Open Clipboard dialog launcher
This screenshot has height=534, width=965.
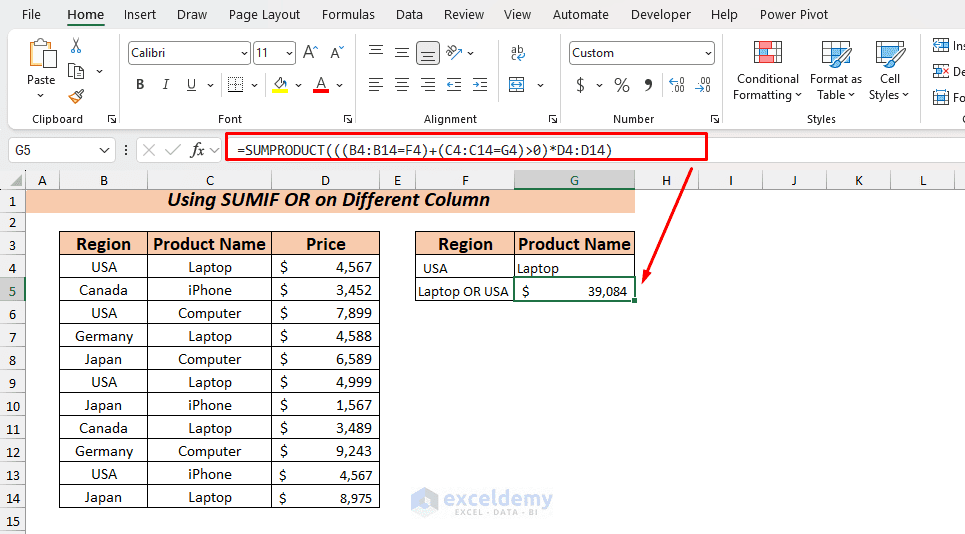(x=111, y=119)
